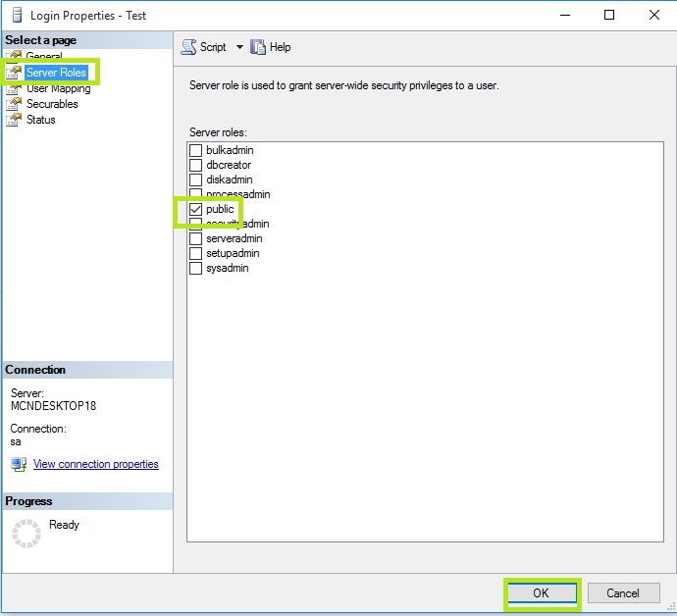Screen dimensions: 677x616
Task: Click the Help book icon
Action: pos(258,47)
